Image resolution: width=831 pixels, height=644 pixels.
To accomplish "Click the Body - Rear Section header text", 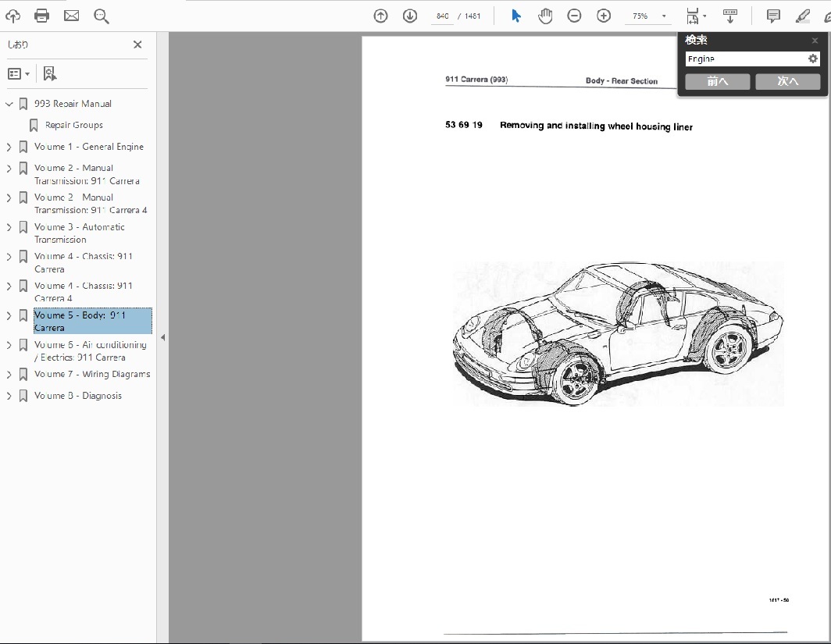I will click(622, 80).
